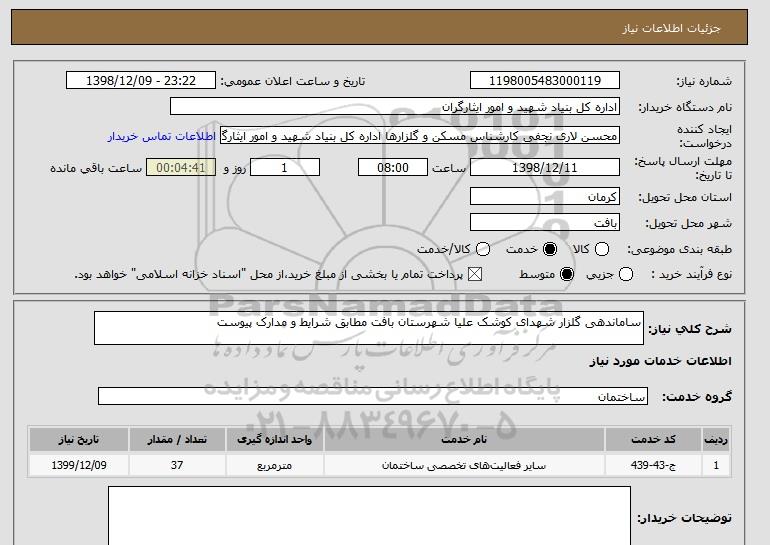The height and width of the screenshot is (545, 770).
Task: Click the تاریخ نیاز column header
Action: tap(79, 439)
